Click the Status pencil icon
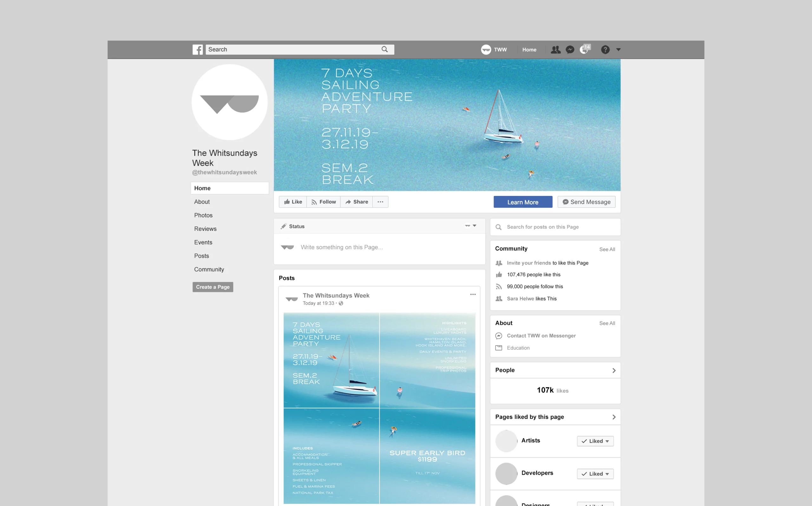This screenshot has width=812, height=506. [284, 226]
